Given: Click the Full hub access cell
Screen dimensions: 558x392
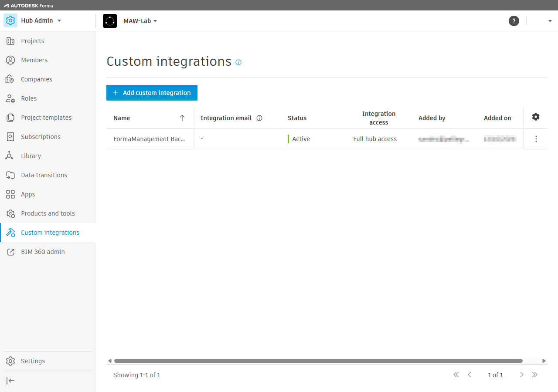Looking at the screenshot, I should point(375,139).
